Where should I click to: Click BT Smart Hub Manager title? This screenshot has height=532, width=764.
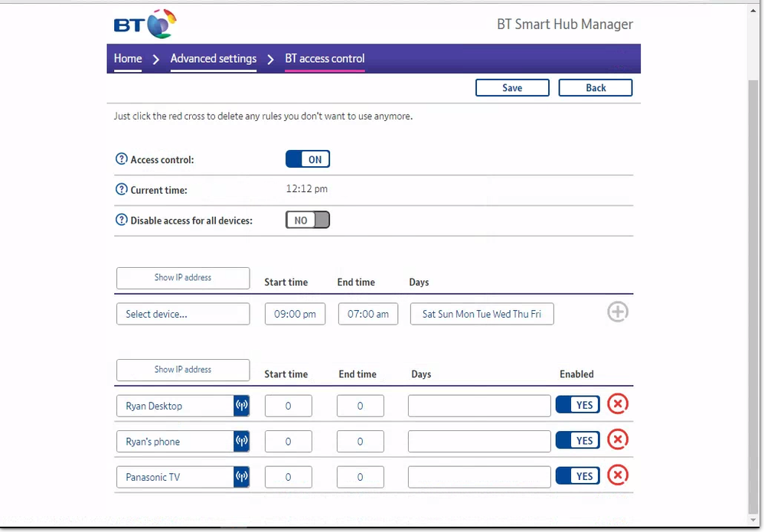click(565, 24)
